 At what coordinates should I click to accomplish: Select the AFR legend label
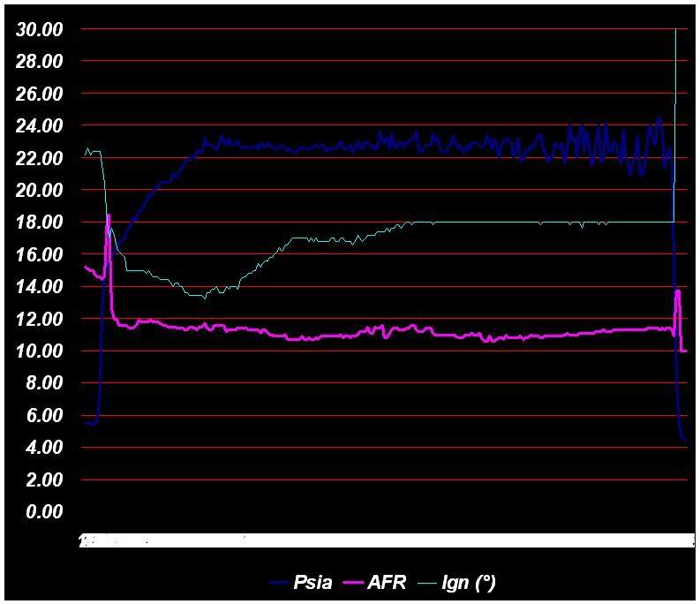click(x=387, y=582)
